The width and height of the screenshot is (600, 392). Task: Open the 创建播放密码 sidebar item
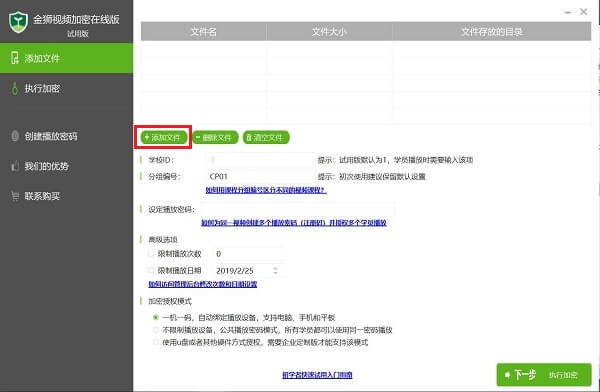tap(67, 136)
